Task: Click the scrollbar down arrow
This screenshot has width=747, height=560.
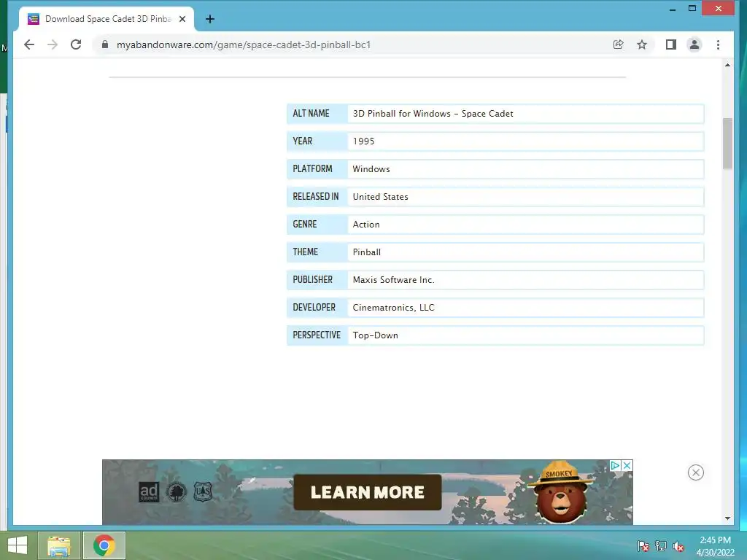Action: (x=727, y=518)
